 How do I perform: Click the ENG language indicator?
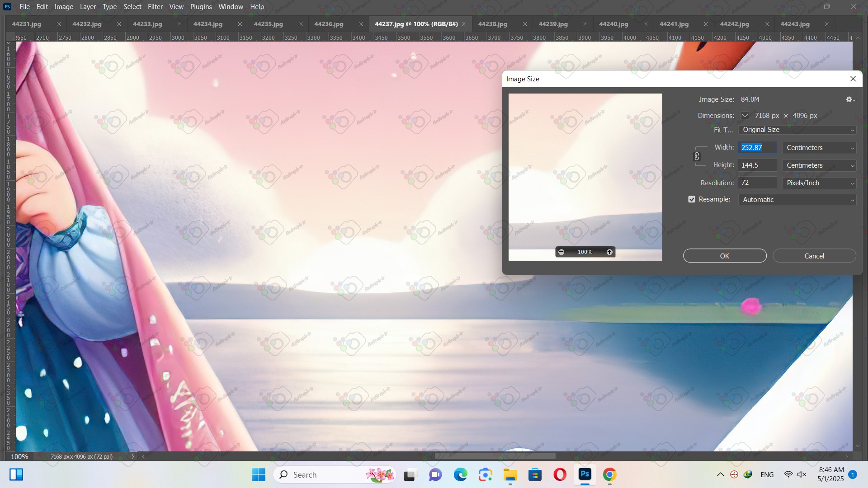point(767,475)
